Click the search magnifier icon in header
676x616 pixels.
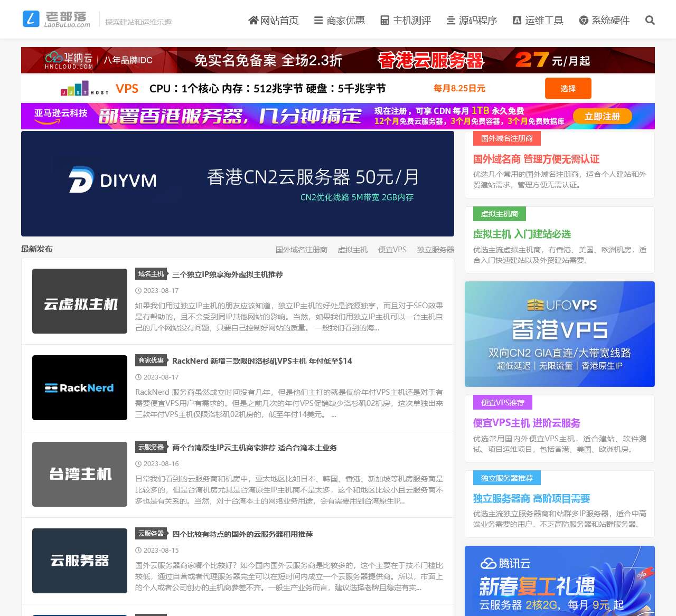pos(650,21)
